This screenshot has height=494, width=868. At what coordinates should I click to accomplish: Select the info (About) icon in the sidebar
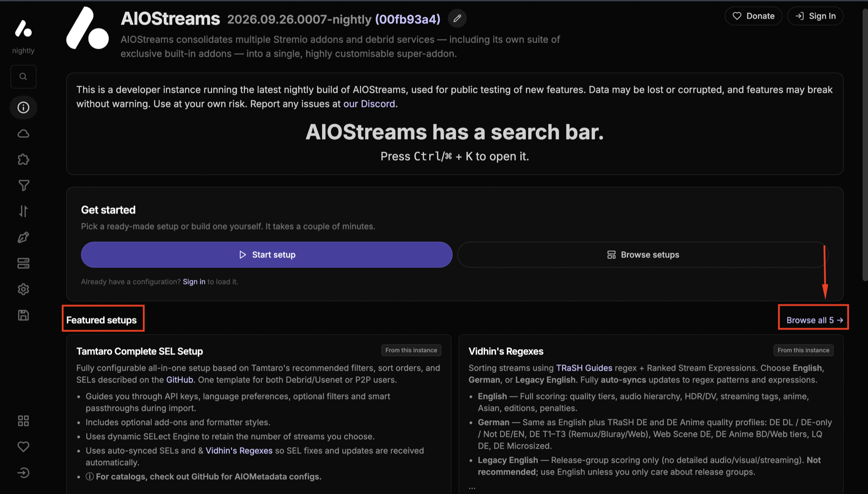[x=23, y=107]
